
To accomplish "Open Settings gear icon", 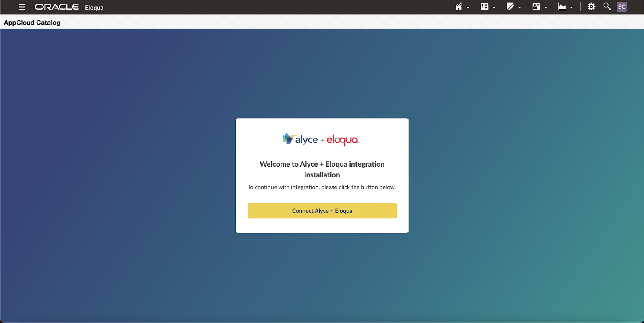I will [x=591, y=7].
